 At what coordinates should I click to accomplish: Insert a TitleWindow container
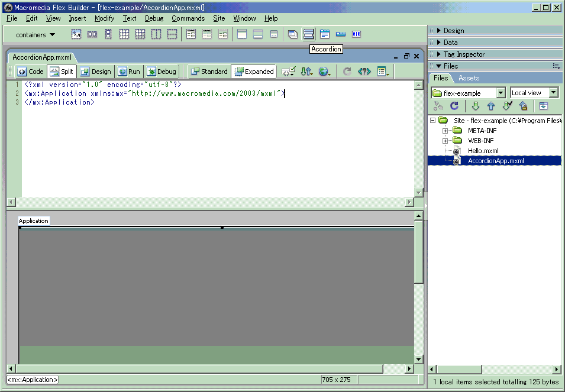point(257,34)
